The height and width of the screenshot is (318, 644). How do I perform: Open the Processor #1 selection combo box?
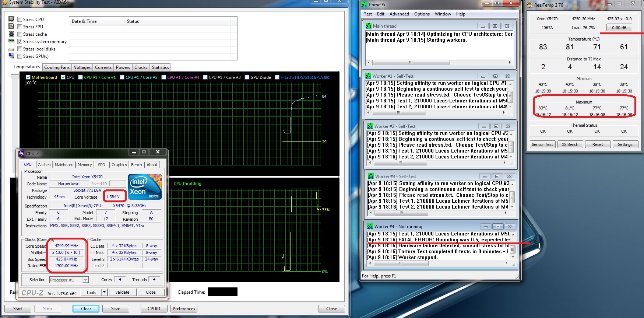coord(69,280)
